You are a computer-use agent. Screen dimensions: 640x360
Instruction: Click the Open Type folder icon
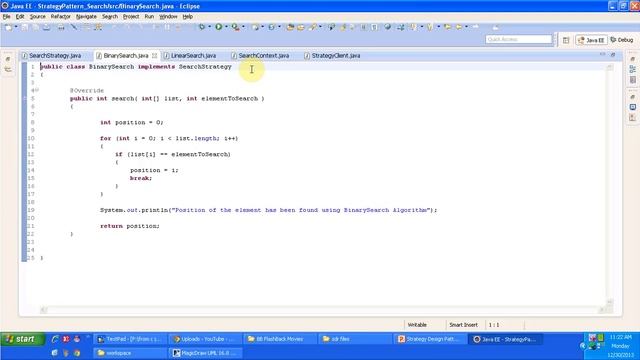(290, 27)
